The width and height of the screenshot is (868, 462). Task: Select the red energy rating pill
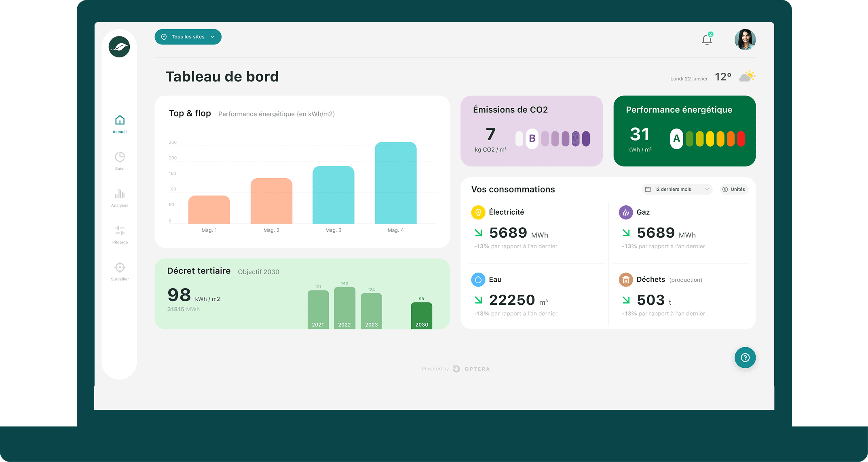pos(741,139)
